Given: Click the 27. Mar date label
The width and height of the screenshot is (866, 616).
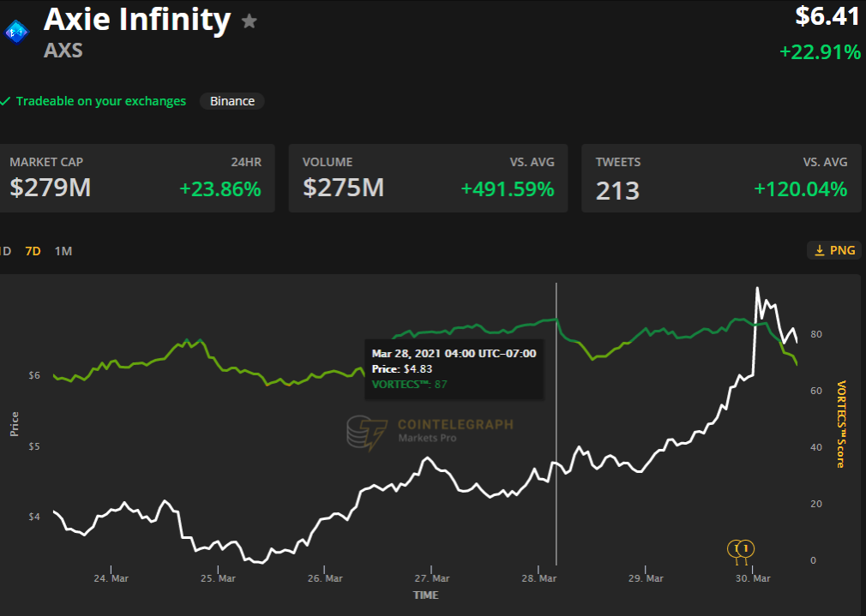Looking at the screenshot, I should [x=432, y=578].
